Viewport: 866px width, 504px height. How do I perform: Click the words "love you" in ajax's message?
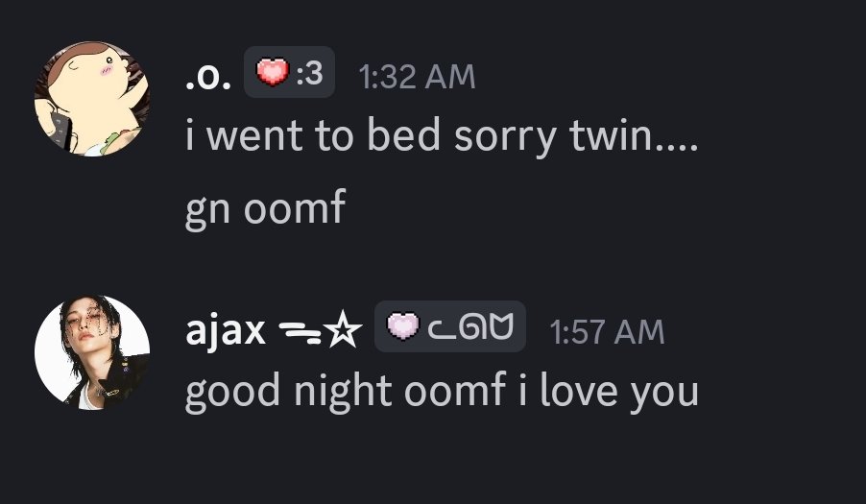(619, 392)
